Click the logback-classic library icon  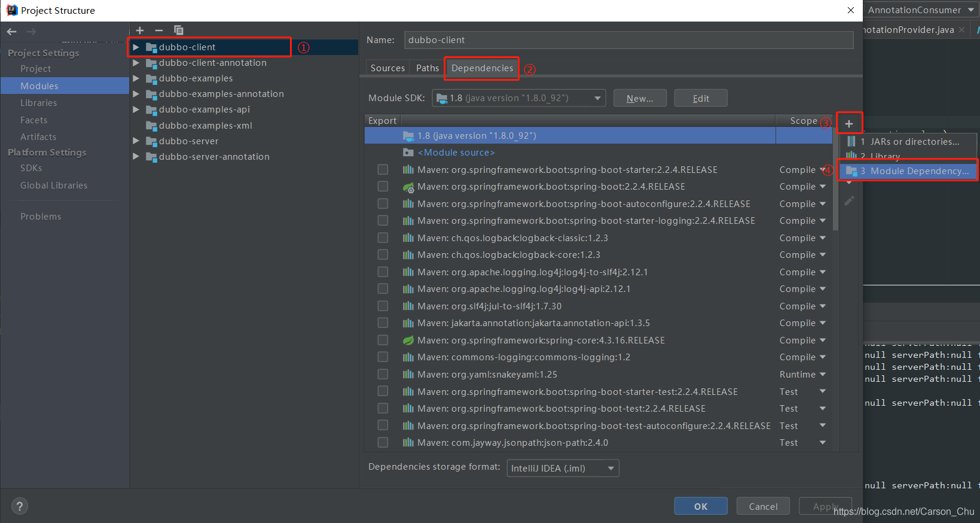point(408,238)
